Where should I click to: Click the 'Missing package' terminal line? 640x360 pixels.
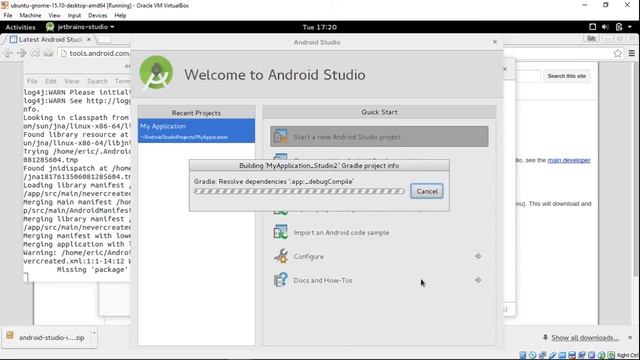pos(93,269)
